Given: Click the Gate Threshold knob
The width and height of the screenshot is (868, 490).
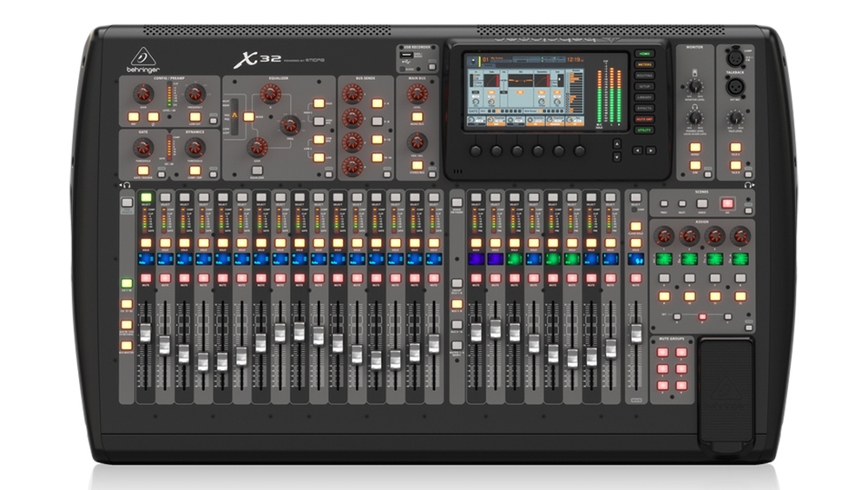Looking at the screenshot, I should [x=143, y=148].
